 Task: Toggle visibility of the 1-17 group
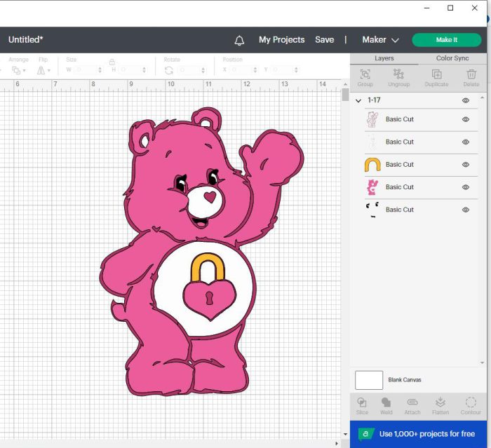[x=466, y=100]
